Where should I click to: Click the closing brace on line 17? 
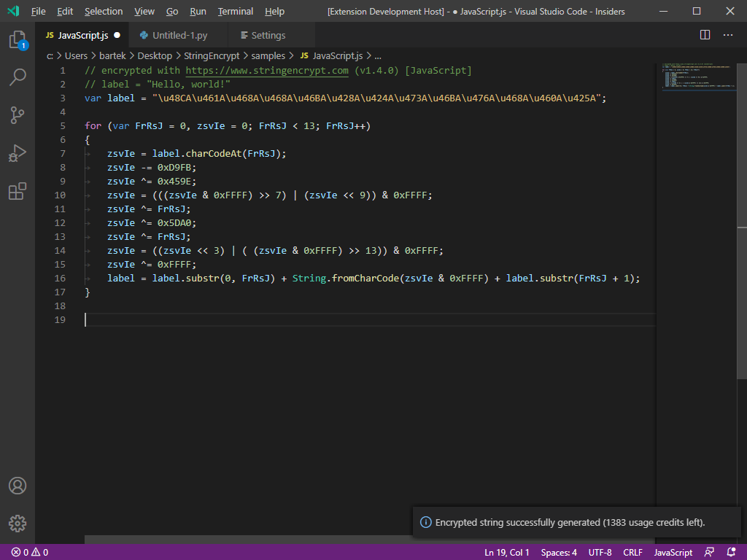click(x=88, y=292)
